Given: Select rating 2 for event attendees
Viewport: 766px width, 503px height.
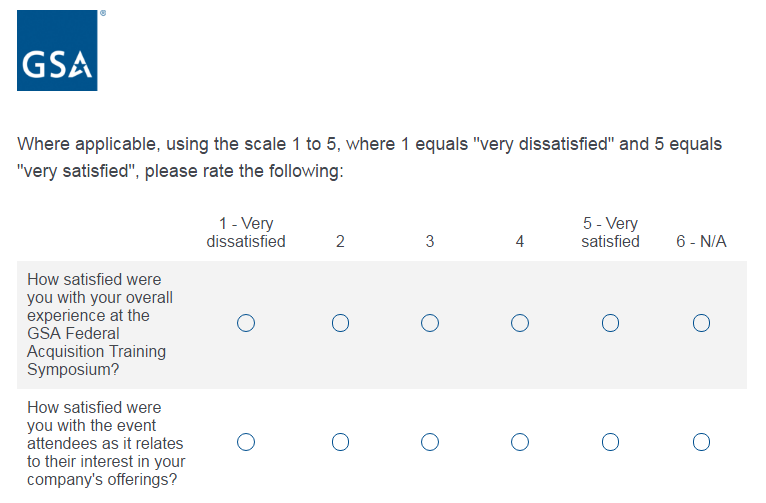Looking at the screenshot, I should 340,442.
